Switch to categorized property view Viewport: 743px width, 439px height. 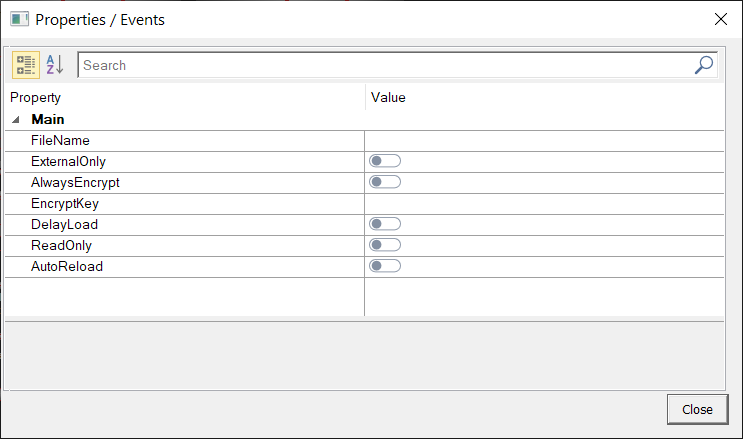pyautogui.click(x=26, y=65)
